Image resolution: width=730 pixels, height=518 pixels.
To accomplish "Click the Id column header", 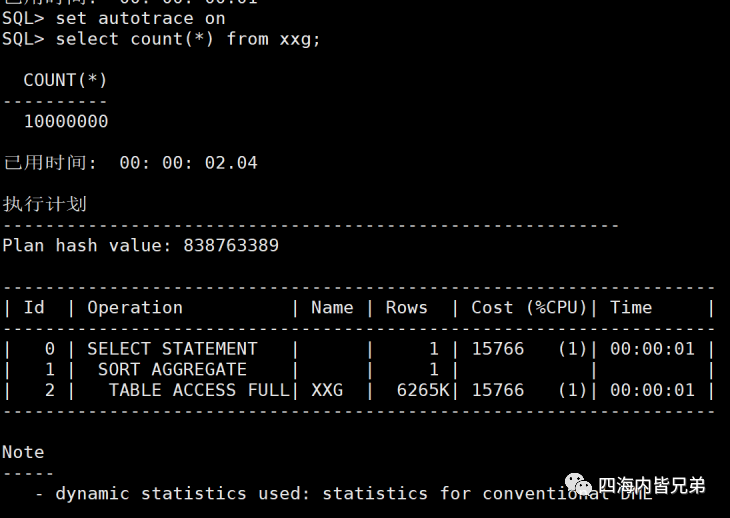I will (34, 308).
